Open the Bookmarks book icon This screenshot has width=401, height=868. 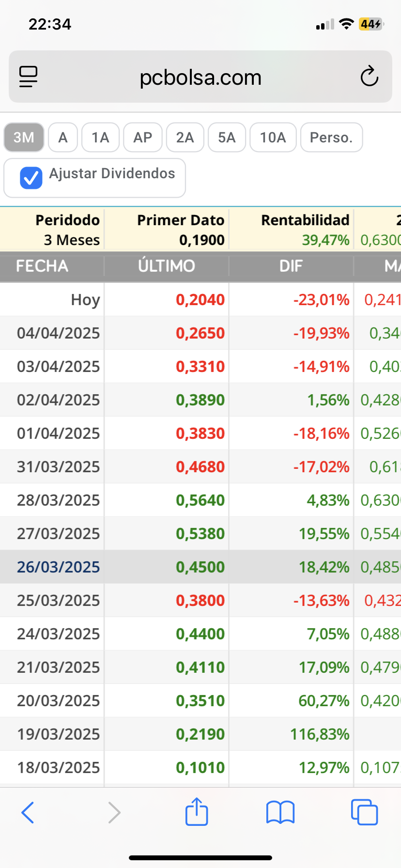point(280,812)
